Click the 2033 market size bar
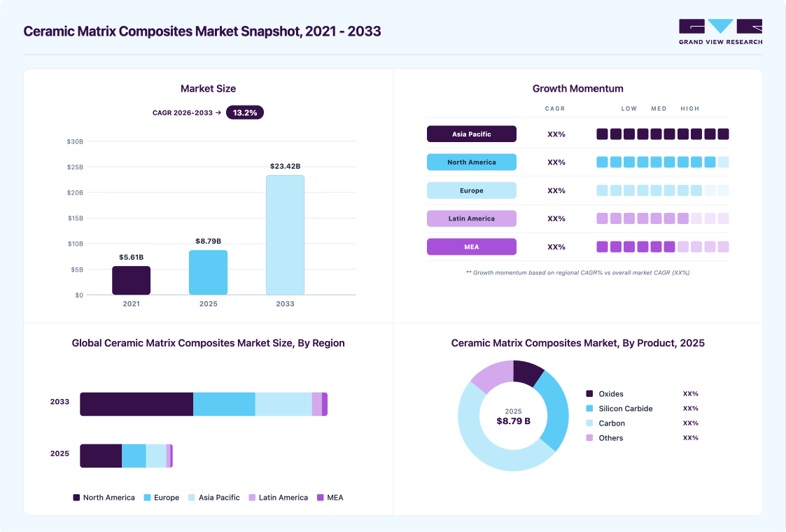The height and width of the screenshot is (532, 786). pos(286,235)
